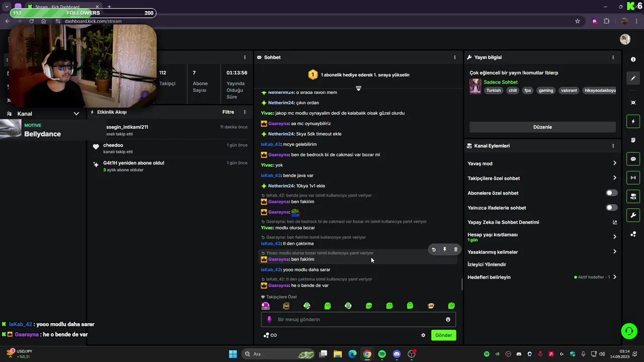Screen dimensions: 644x362
Task: Click the pencil edit icon in right sidebar
Action: pos(633,78)
